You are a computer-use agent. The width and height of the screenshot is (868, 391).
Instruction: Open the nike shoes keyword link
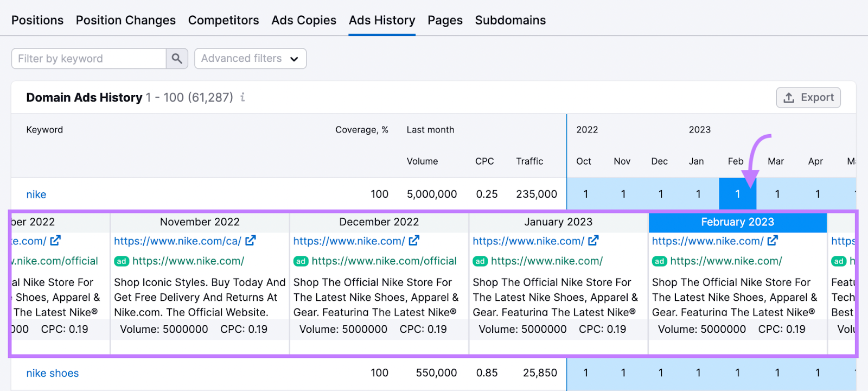click(x=53, y=373)
